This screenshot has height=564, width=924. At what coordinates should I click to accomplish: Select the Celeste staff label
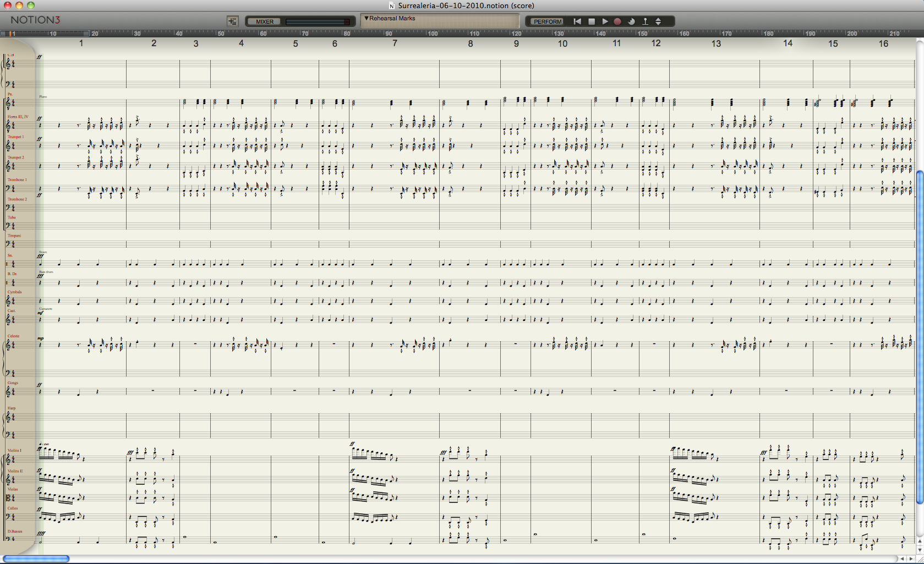[x=13, y=336]
